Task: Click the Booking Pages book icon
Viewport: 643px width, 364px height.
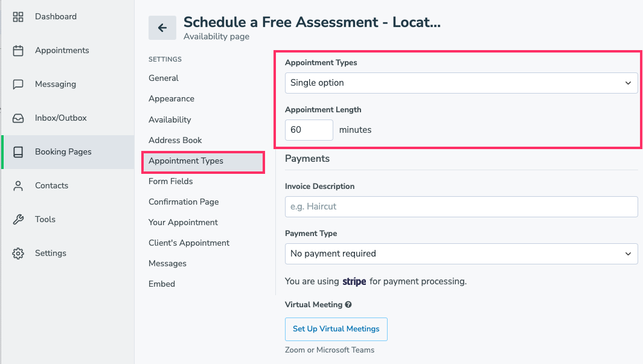Action: point(18,152)
